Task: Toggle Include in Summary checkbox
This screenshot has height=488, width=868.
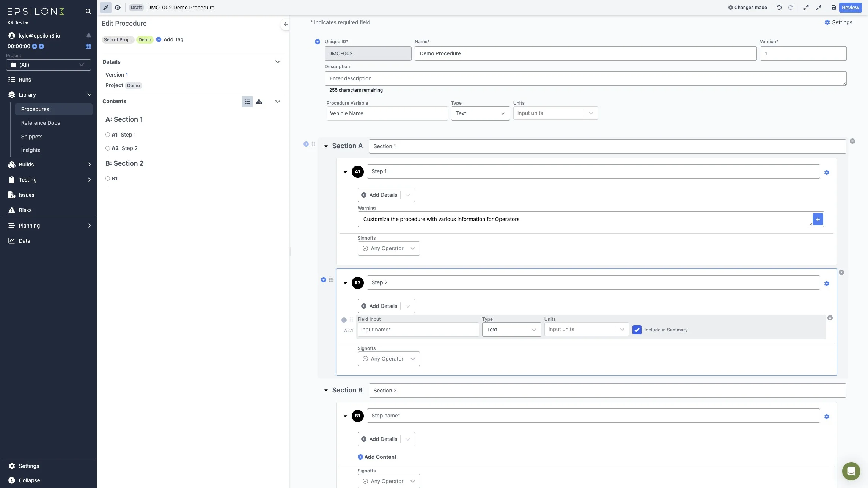Action: [637, 330]
